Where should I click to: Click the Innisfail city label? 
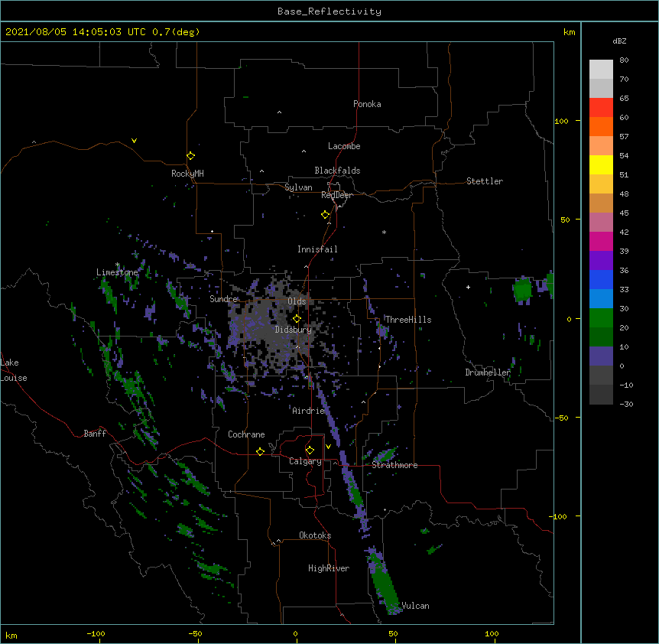(317, 249)
